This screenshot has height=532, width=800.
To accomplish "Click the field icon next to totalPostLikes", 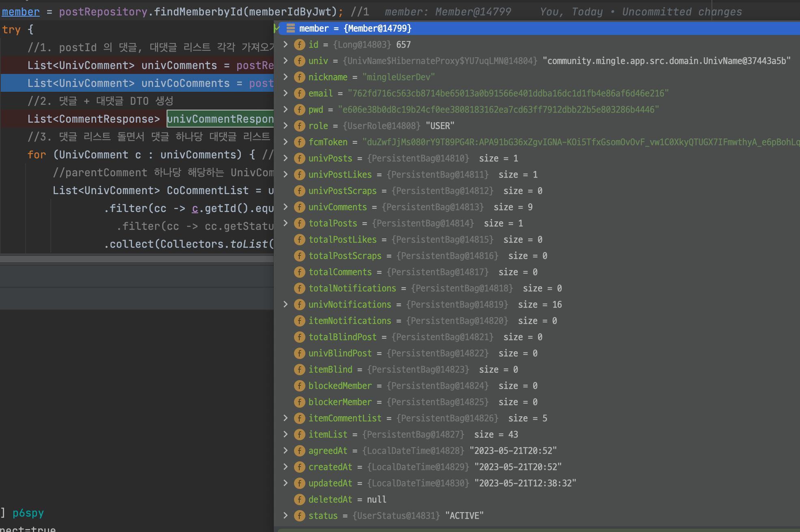I will [x=300, y=240].
